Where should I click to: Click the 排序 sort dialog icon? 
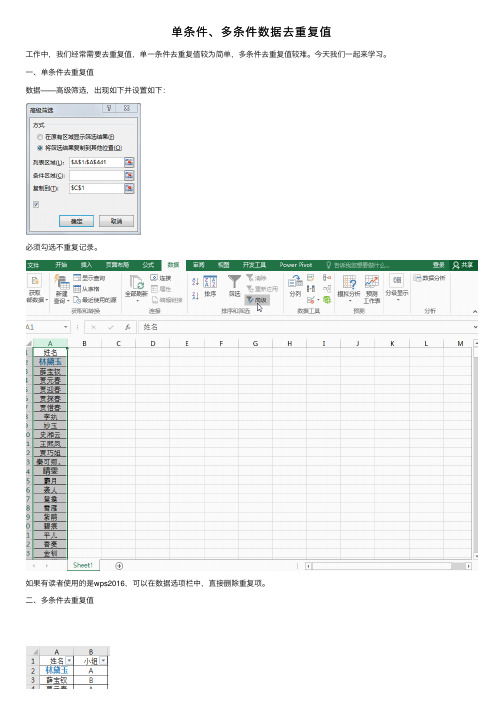210,286
